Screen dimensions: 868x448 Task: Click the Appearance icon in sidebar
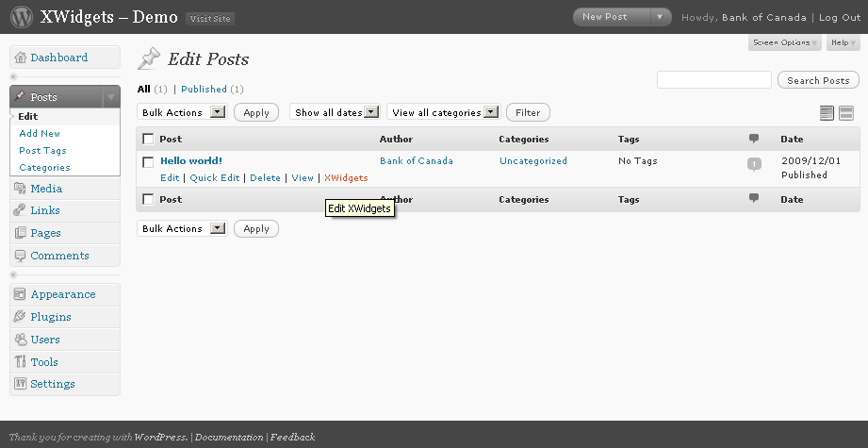pyautogui.click(x=21, y=294)
